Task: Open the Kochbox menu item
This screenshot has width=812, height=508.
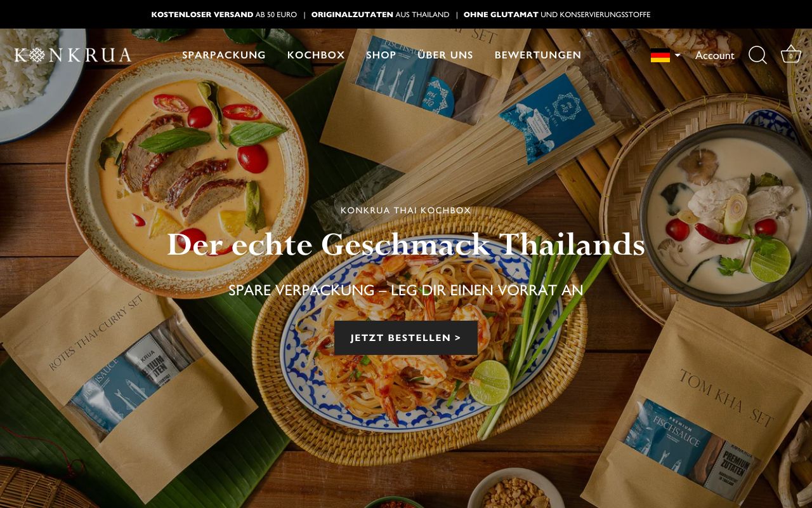Action: tap(316, 55)
